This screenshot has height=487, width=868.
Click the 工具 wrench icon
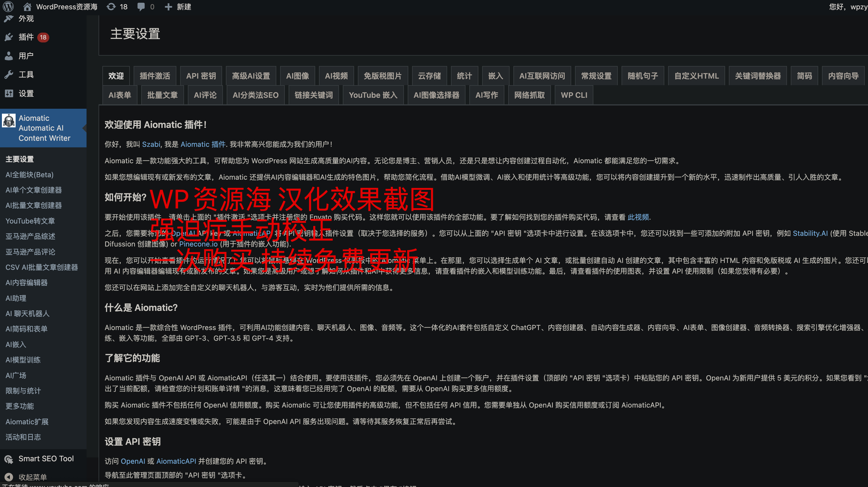9,75
